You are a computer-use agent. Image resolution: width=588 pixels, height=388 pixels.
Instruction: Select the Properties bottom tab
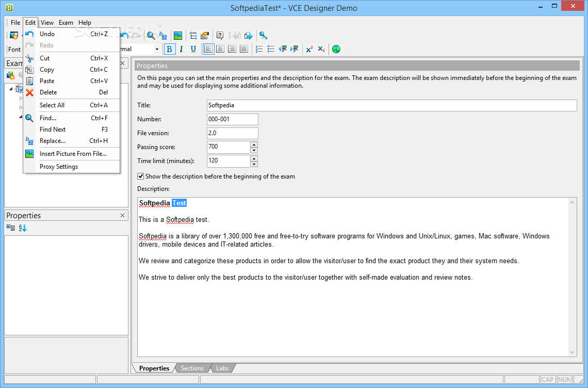point(154,368)
